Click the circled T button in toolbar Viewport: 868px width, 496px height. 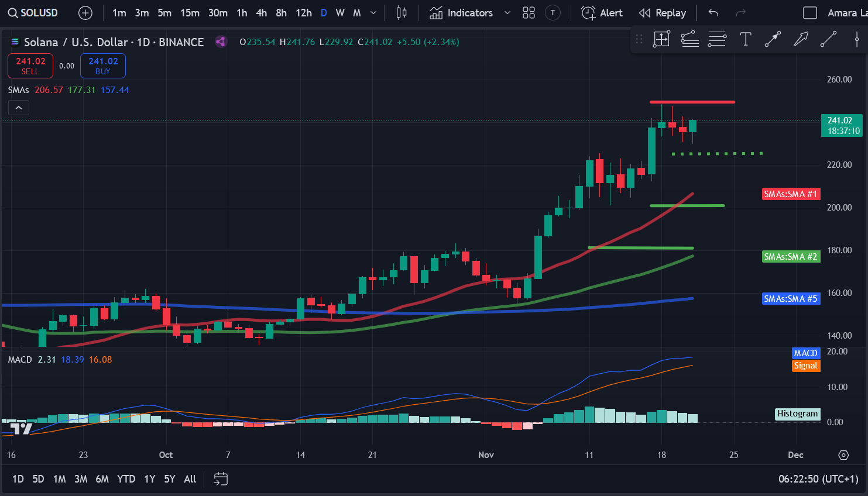tap(553, 13)
